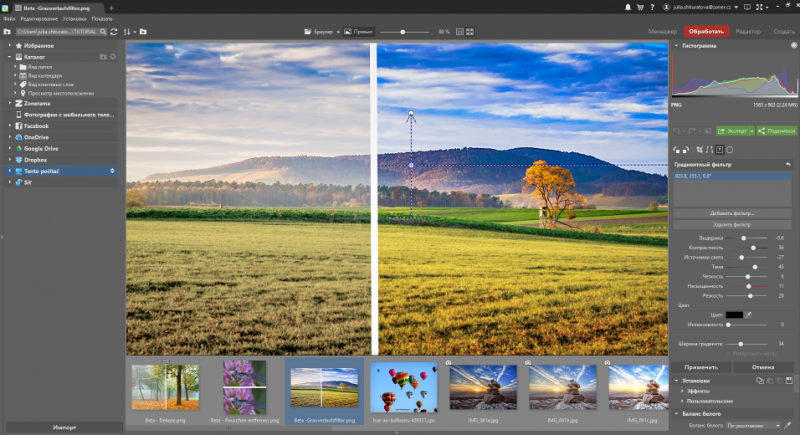Screen dimensions: 800x435
Task: Open sort order options icon
Action: [127, 32]
